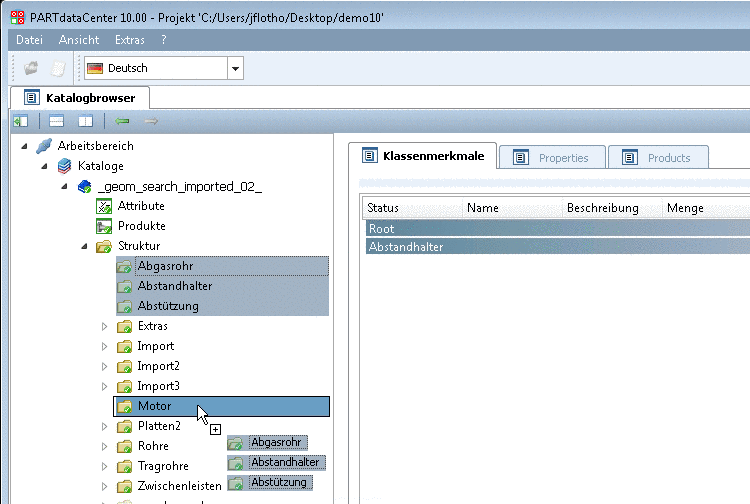Click the Import folder icon

(124, 347)
